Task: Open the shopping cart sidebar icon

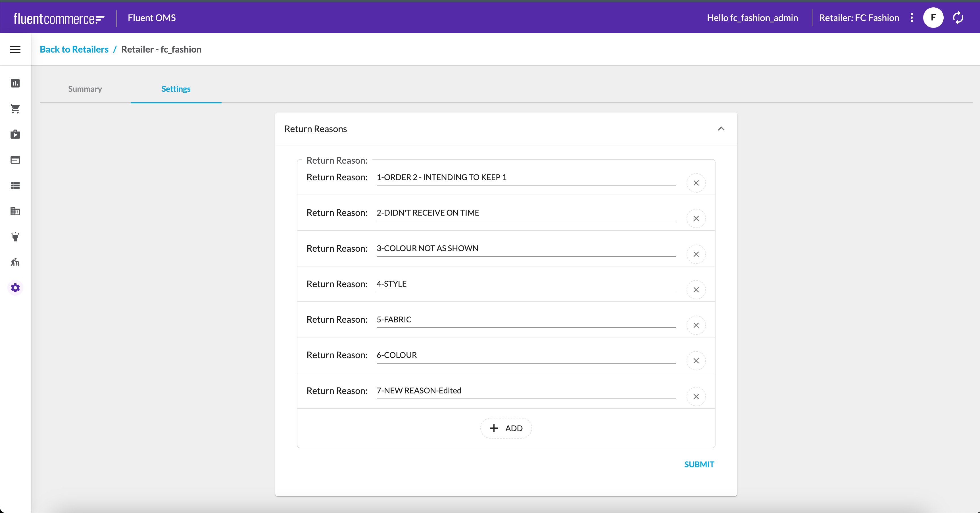Action: [15, 109]
